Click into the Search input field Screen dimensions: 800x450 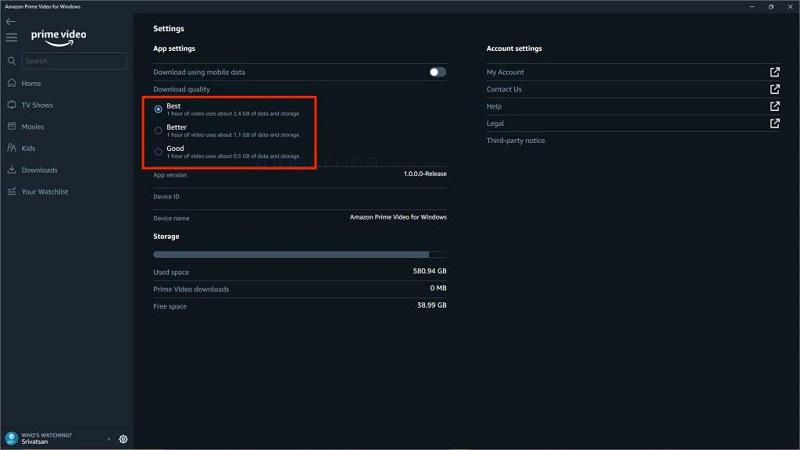74,61
